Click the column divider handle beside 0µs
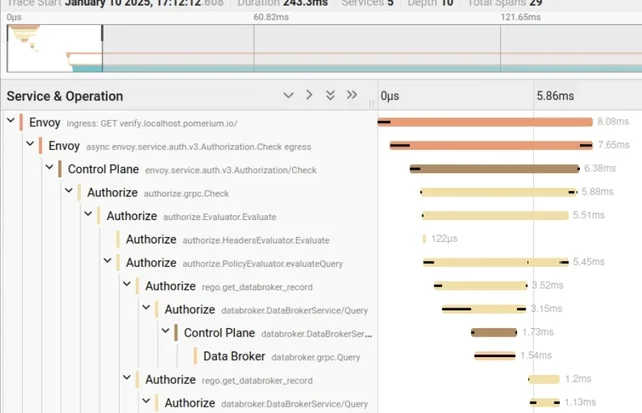The image size is (642, 413). coord(371,104)
